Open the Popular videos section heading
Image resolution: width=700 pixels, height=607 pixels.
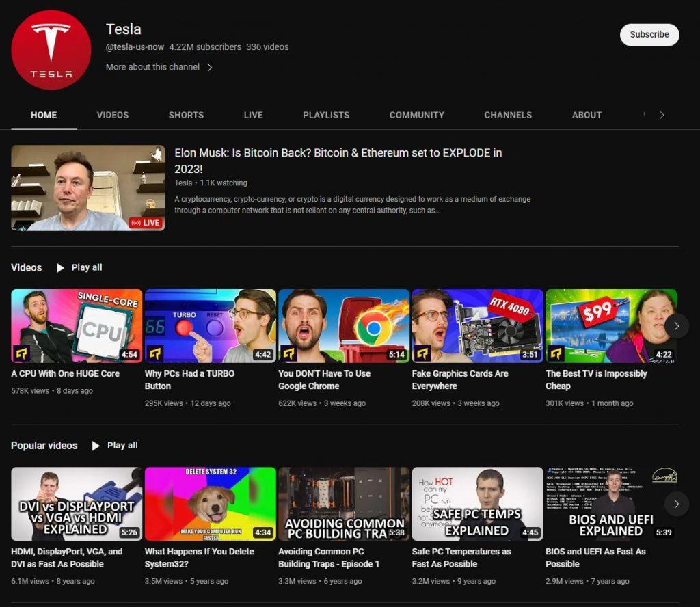tap(44, 446)
